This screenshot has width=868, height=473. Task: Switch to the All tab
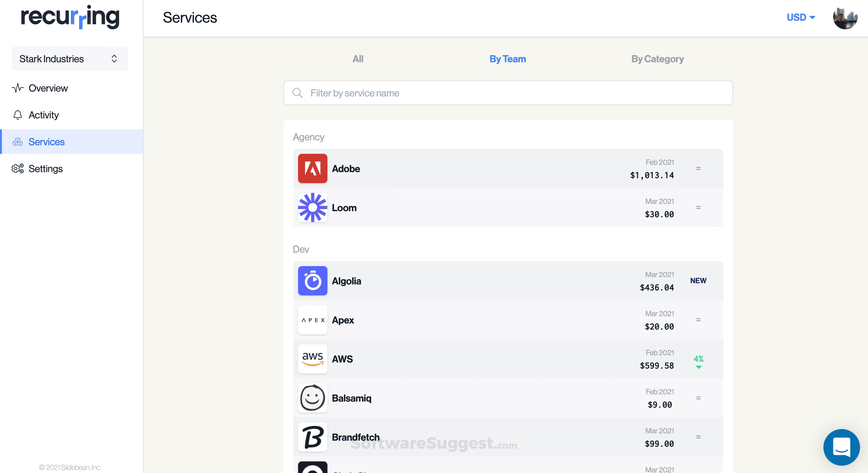pyautogui.click(x=358, y=59)
